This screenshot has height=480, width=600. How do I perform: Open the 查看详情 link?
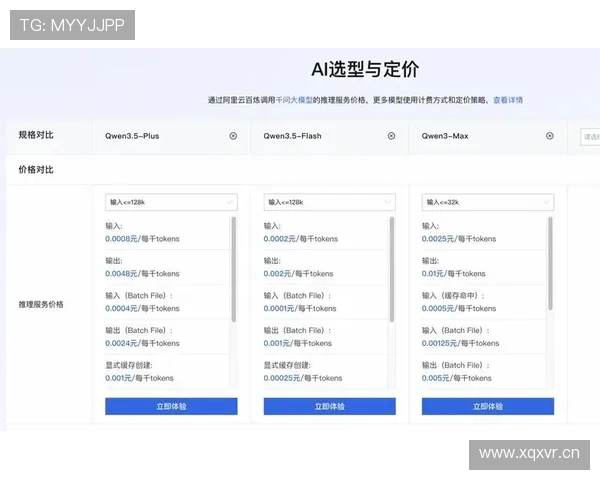coord(508,100)
